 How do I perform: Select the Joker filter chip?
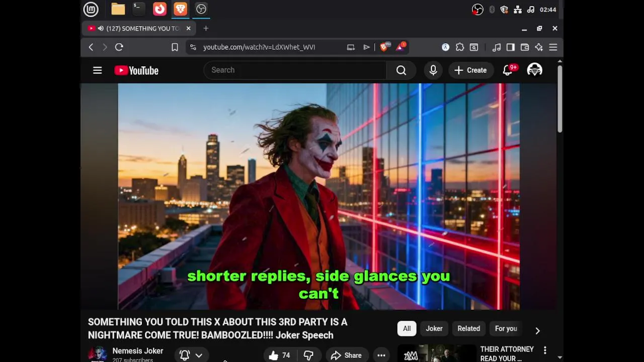[434, 329]
